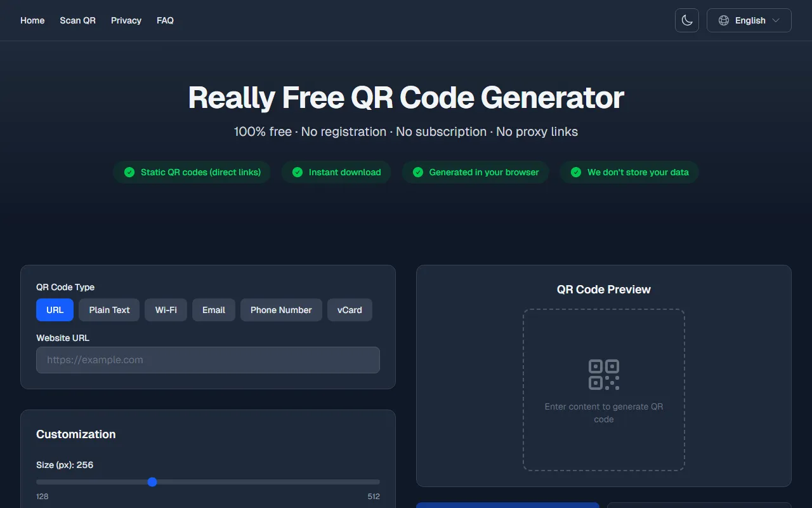Click the Size slider handle
The image size is (812, 508).
pyautogui.click(x=152, y=482)
